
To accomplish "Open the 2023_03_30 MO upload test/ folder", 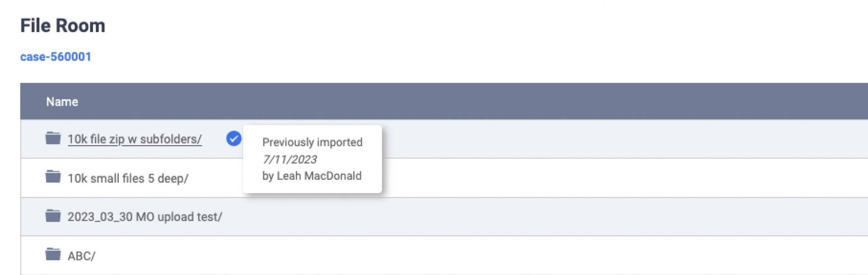I will [x=145, y=217].
